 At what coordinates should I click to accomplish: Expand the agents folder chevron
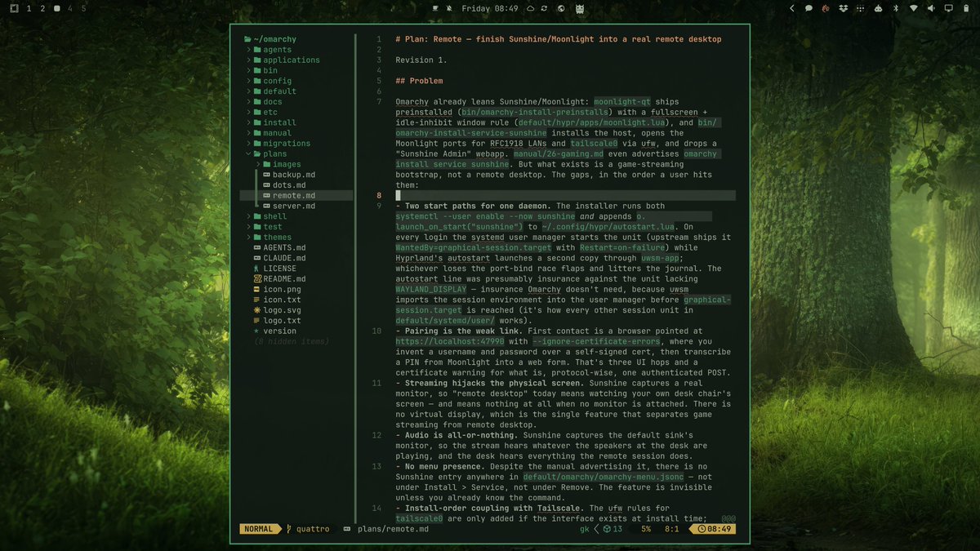coord(248,50)
